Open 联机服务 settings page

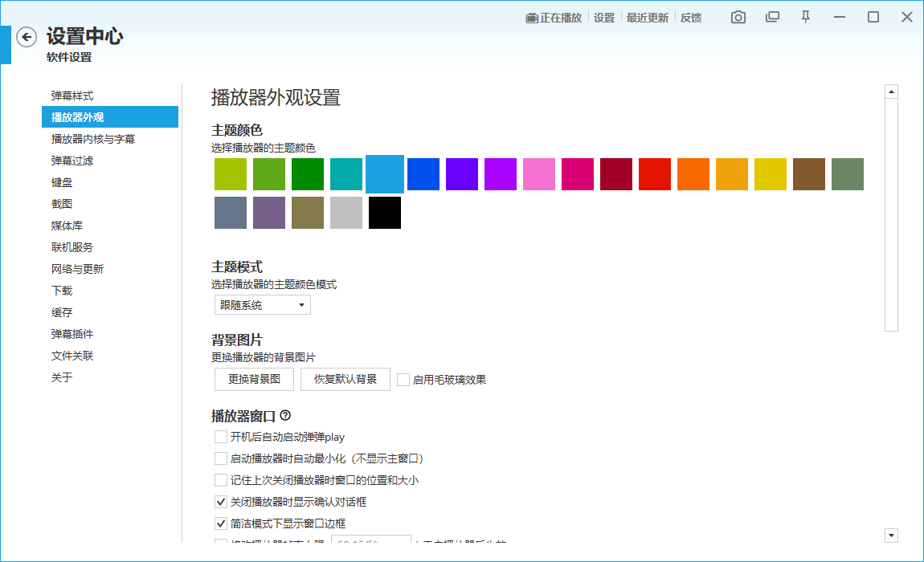point(110,247)
